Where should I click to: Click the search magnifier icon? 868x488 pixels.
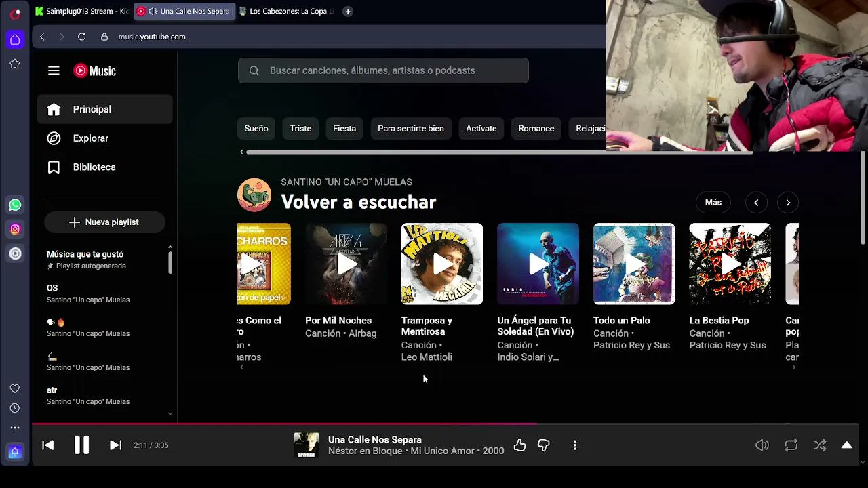point(254,70)
